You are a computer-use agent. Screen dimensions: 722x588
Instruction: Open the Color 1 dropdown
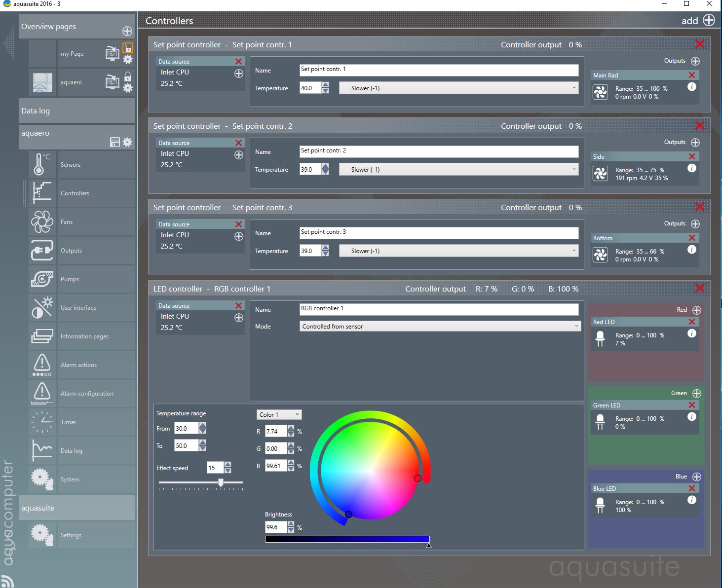(x=279, y=414)
